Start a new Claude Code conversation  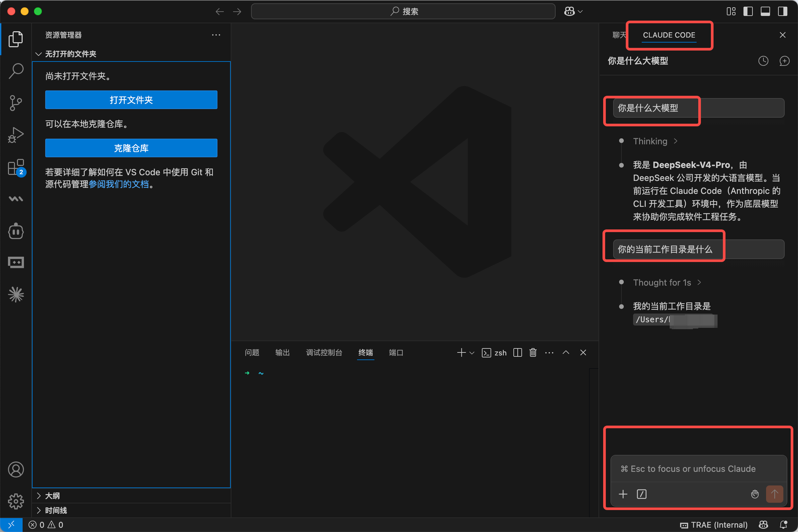(x=784, y=61)
